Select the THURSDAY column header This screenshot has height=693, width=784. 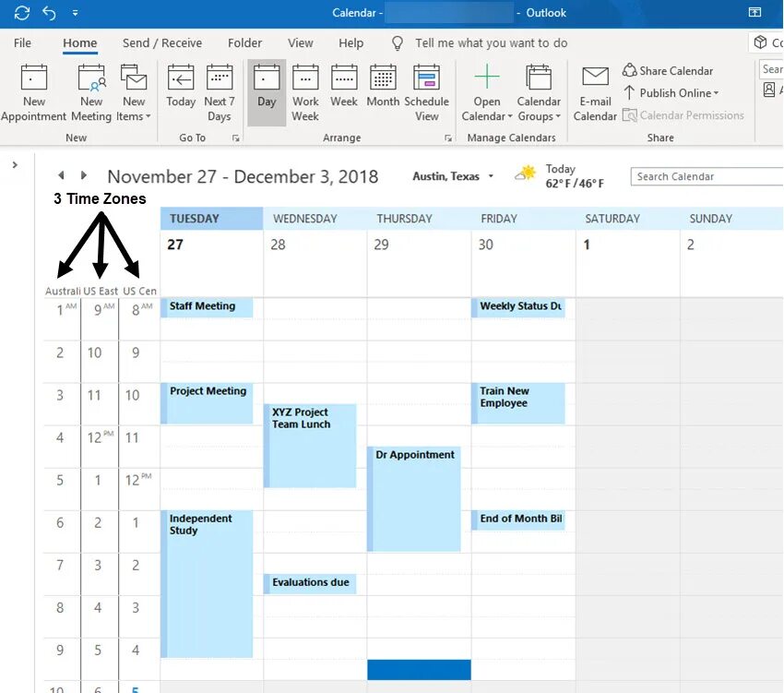[x=419, y=219]
